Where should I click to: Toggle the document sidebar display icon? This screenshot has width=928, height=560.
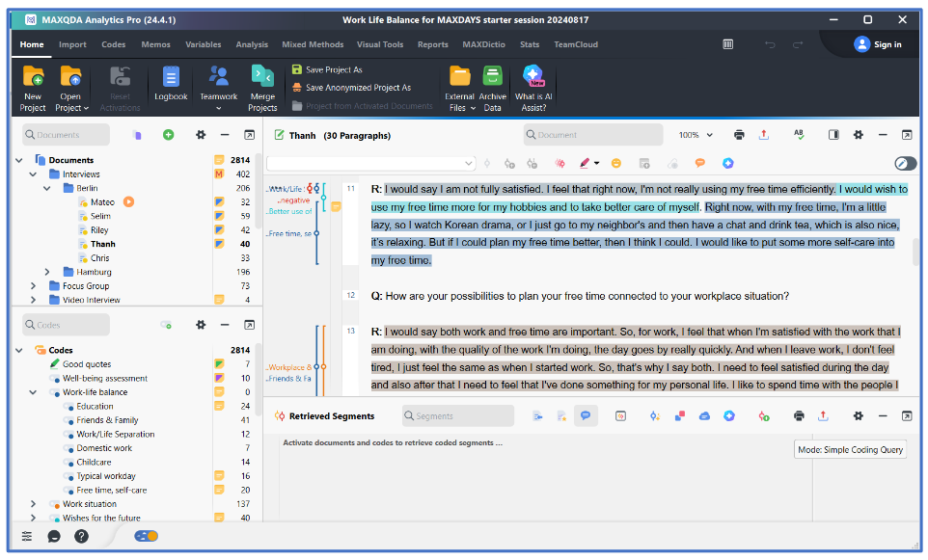833,135
